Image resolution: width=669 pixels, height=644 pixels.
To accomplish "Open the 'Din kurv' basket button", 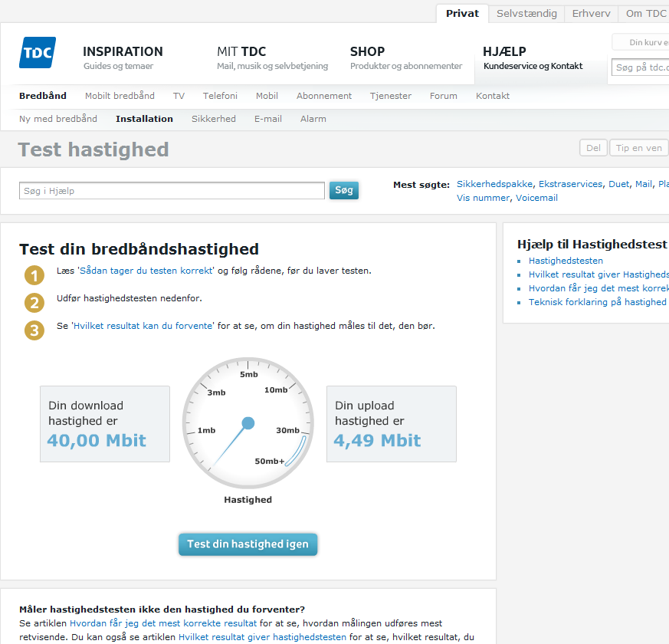I will [641, 42].
